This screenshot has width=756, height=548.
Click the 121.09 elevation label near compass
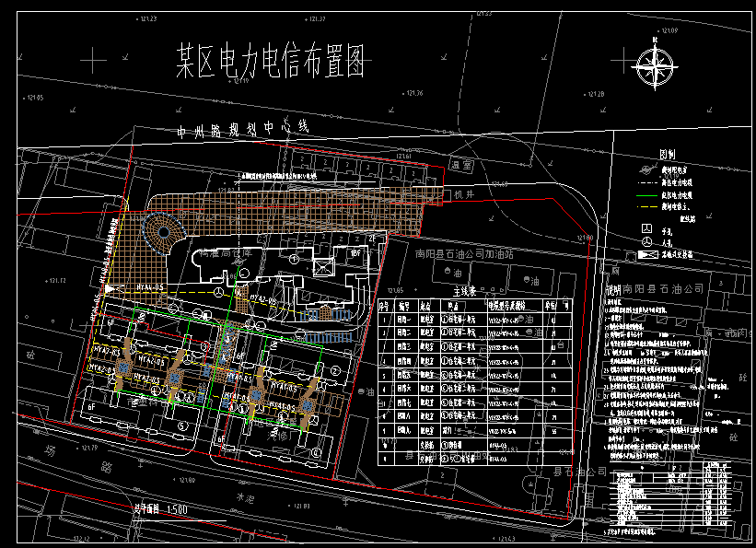(665, 31)
